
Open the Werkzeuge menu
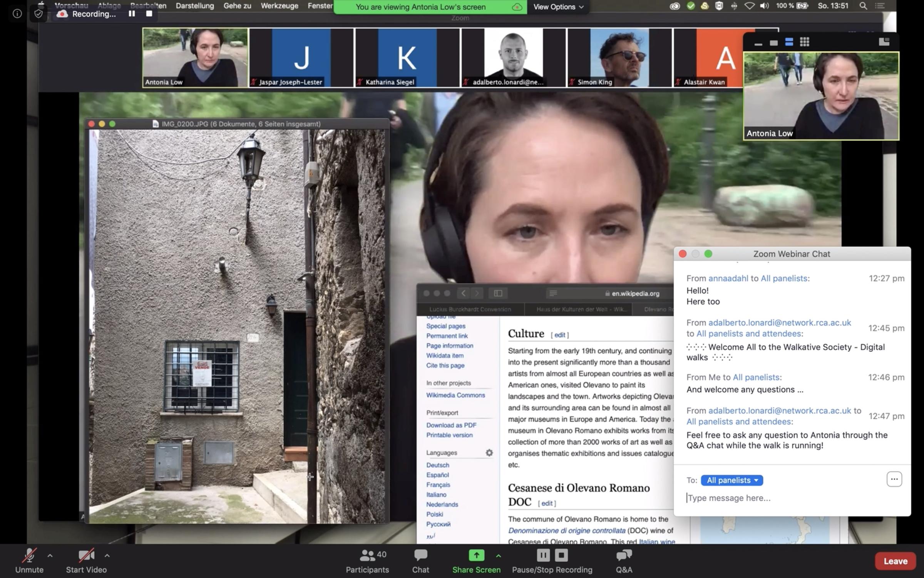(279, 6)
